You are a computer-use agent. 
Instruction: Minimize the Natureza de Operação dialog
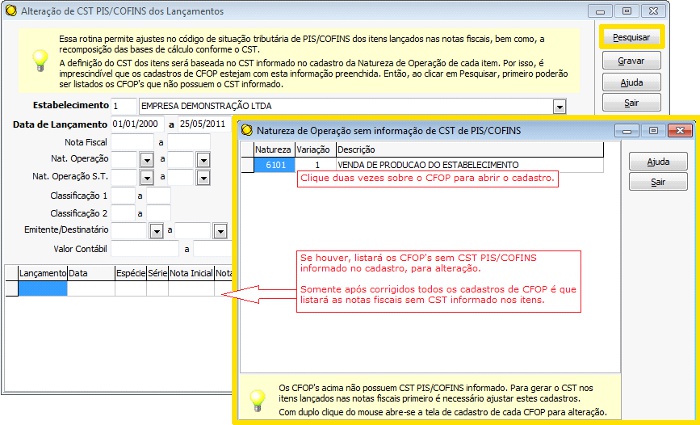(x=627, y=130)
